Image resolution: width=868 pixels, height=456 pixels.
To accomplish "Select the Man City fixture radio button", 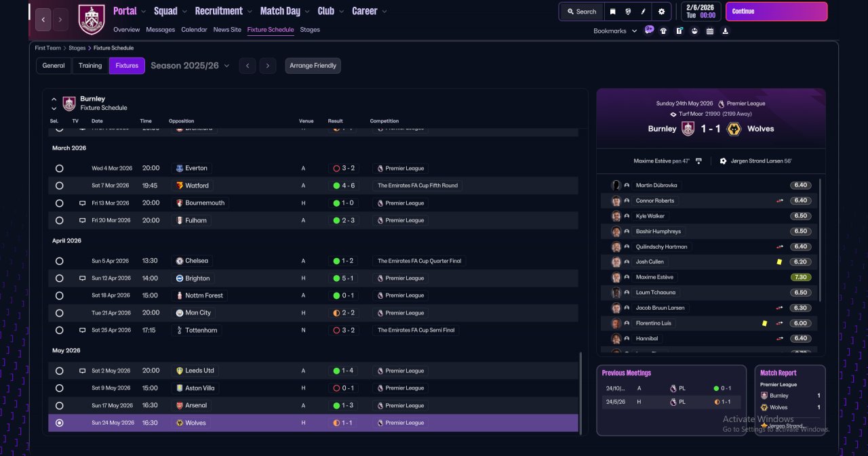I will click(60, 313).
